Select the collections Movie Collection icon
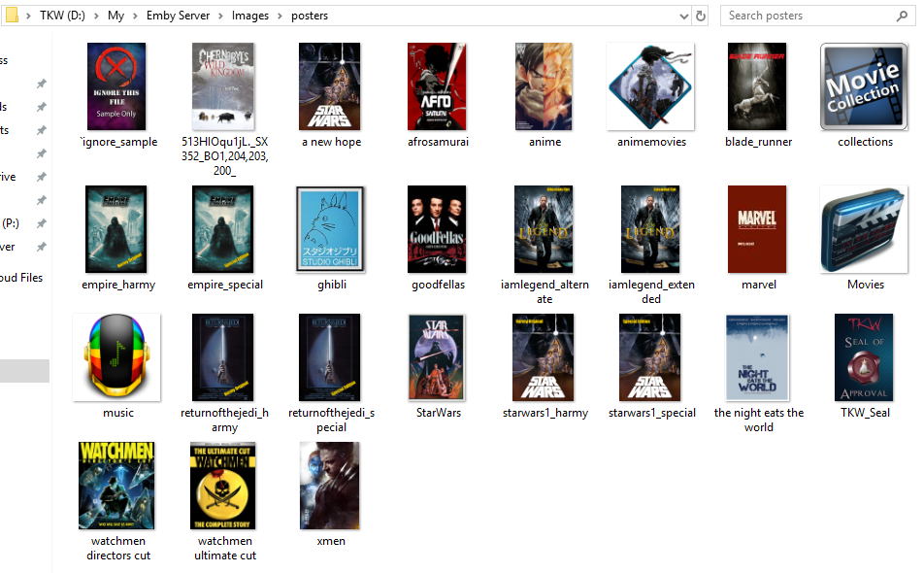Screen dimensions: 924x573 click(x=864, y=86)
